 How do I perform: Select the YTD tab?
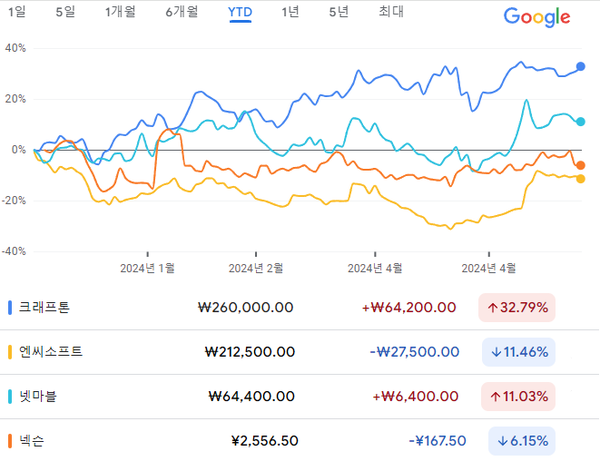pyautogui.click(x=240, y=13)
